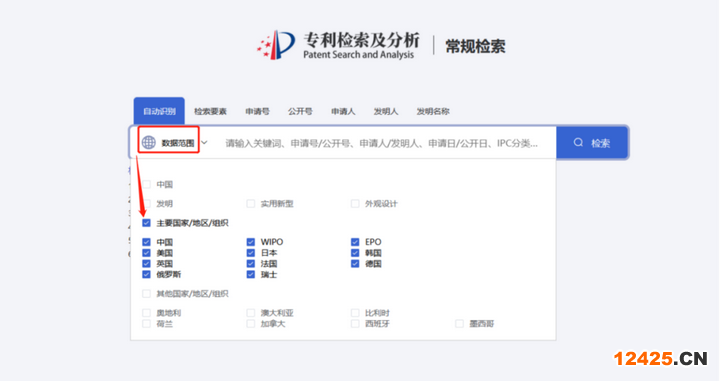Uncheck the 法国 checkbox
The height and width of the screenshot is (381, 720).
pos(251,263)
